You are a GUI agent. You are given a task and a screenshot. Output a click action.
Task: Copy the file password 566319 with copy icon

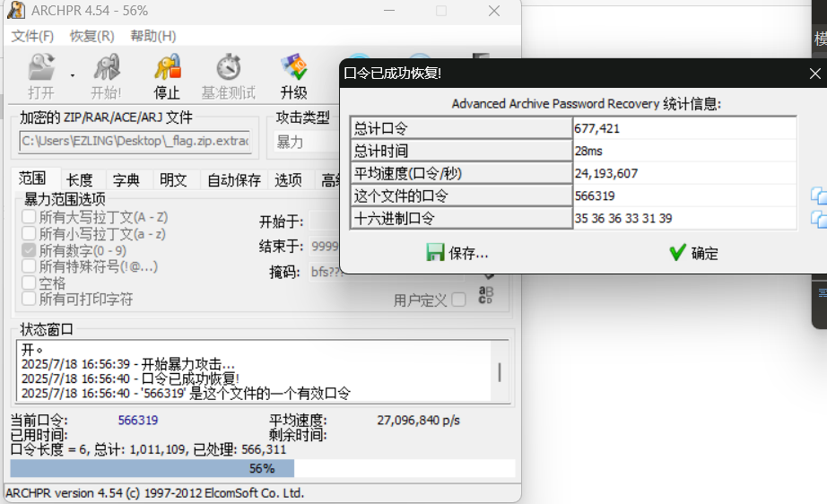(x=818, y=196)
